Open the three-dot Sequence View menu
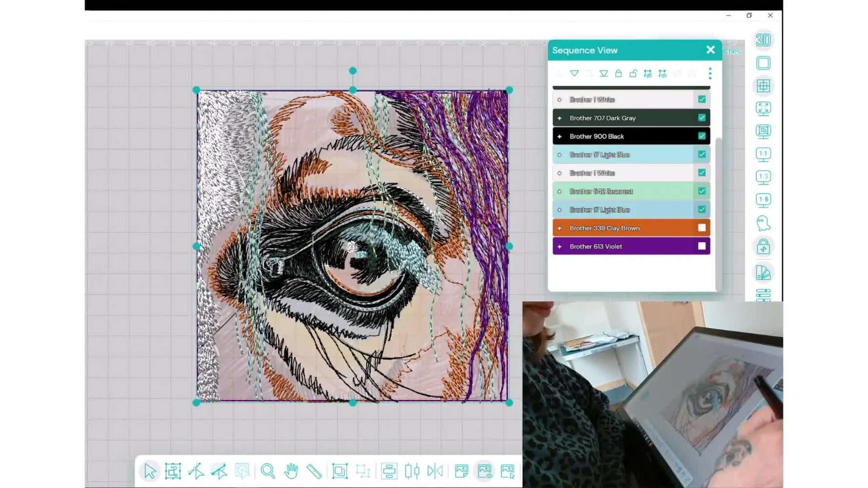 coord(710,74)
